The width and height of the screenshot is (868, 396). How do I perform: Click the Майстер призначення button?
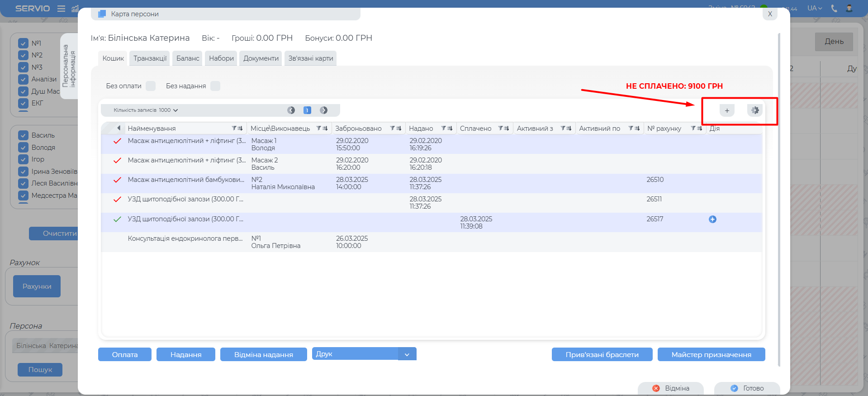pos(711,355)
